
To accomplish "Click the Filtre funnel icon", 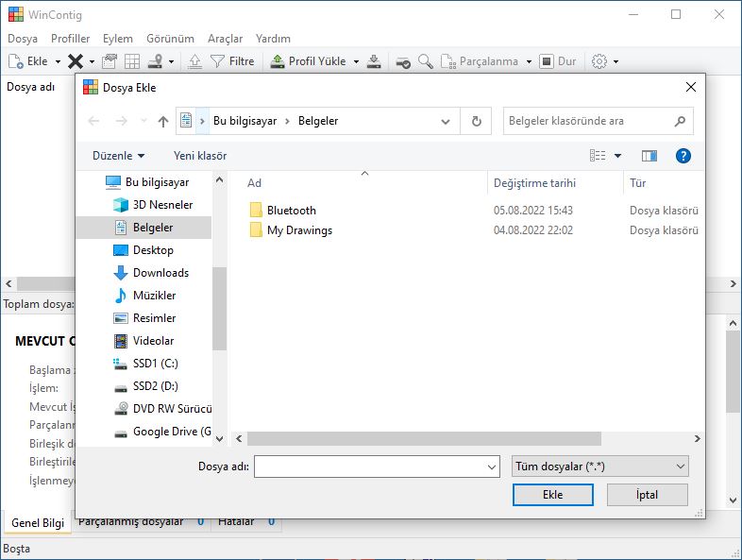I will tap(217, 61).
